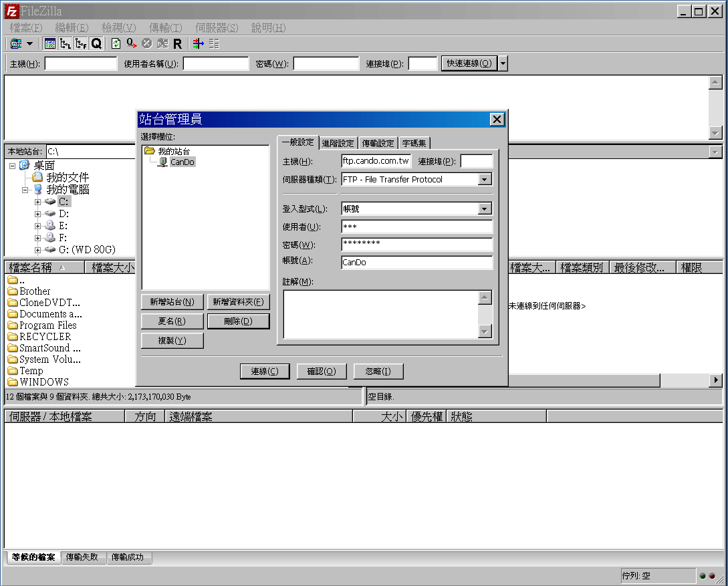
Task: Click the Brother folder icon
Action: coord(13,291)
